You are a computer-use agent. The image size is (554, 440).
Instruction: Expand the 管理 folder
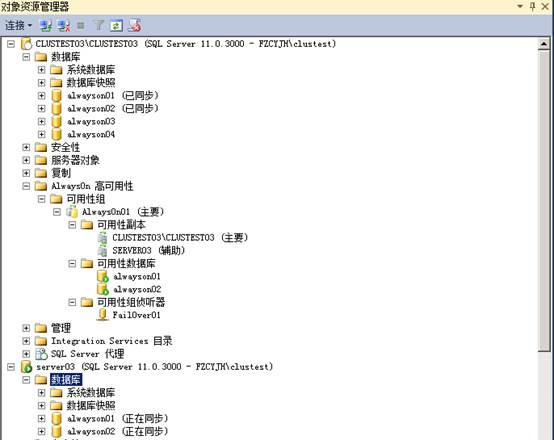[x=26, y=328]
